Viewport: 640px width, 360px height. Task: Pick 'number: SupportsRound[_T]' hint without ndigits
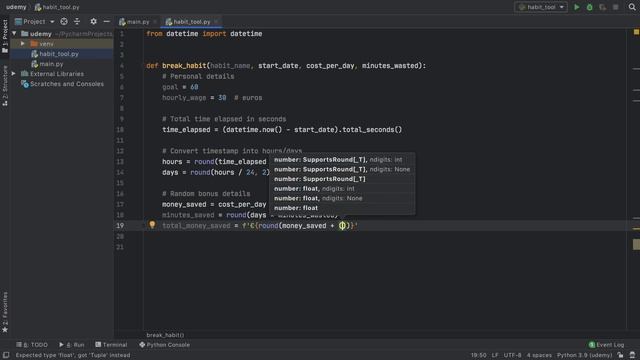coord(320,179)
